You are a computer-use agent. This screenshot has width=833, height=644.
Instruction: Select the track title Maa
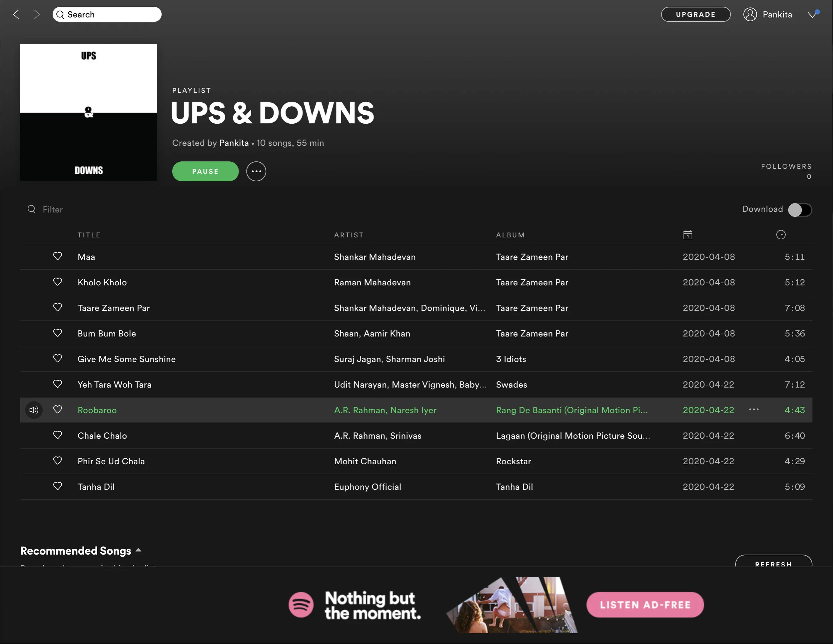86,257
